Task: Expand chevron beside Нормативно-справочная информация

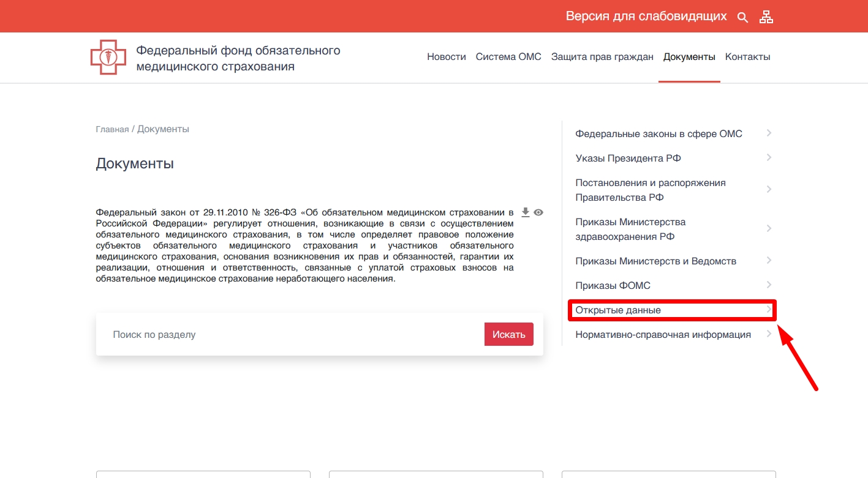Action: tap(769, 334)
